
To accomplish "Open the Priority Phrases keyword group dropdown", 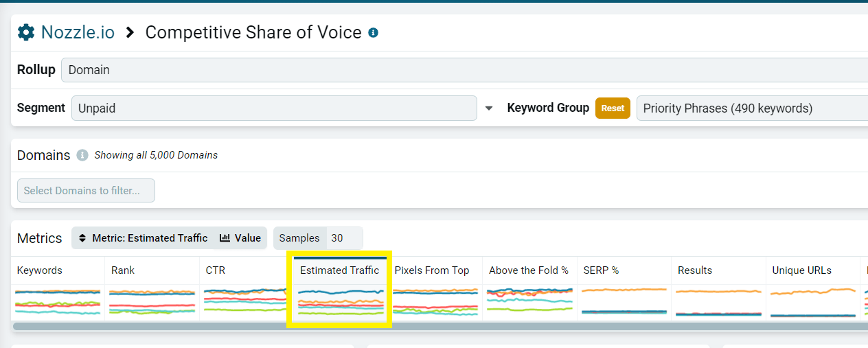I will tap(752, 108).
